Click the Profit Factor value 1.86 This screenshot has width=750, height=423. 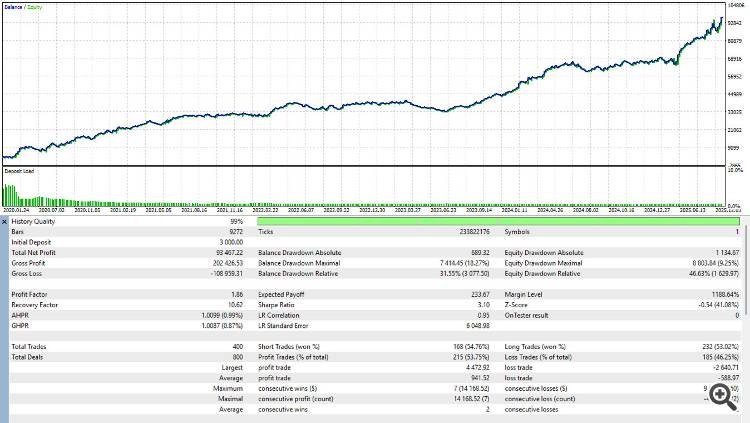point(237,295)
